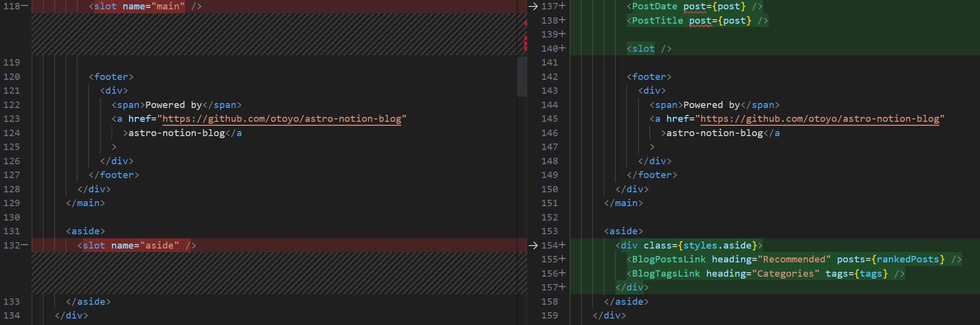The width and height of the screenshot is (980, 325).
Task: Open the GitHub URL in the left pane
Action: click(x=281, y=119)
